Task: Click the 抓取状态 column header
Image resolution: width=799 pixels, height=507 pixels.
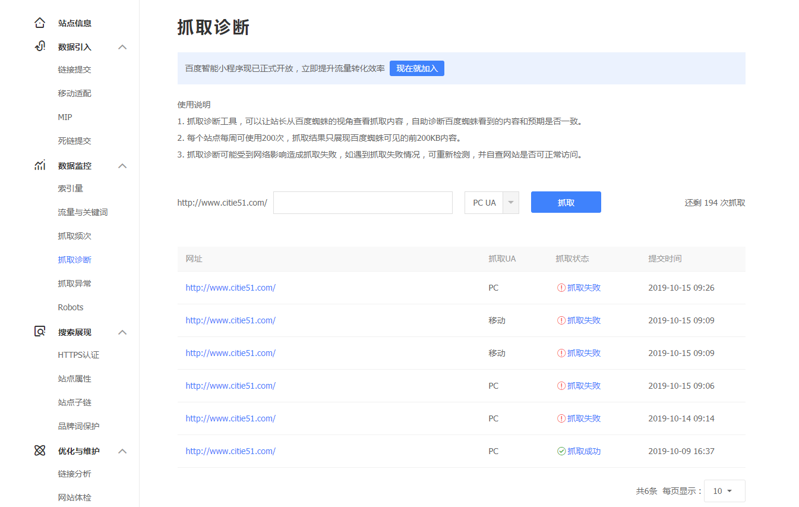Action: [x=572, y=259]
